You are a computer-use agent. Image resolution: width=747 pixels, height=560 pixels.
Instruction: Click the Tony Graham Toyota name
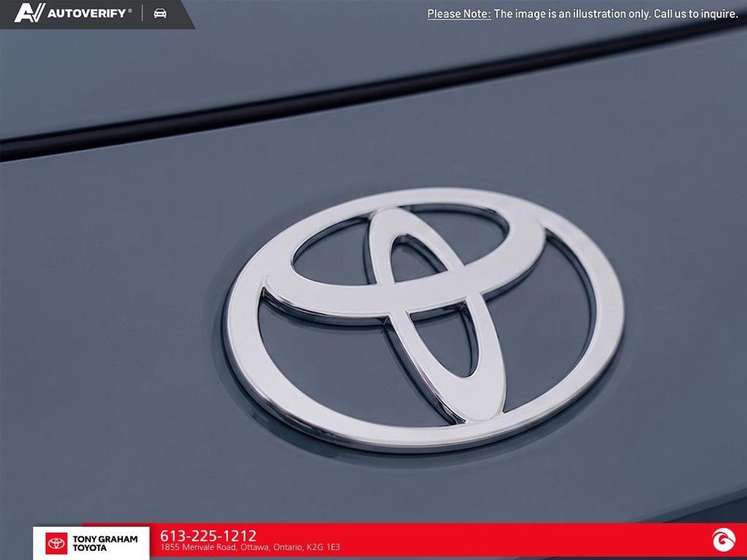point(105,544)
